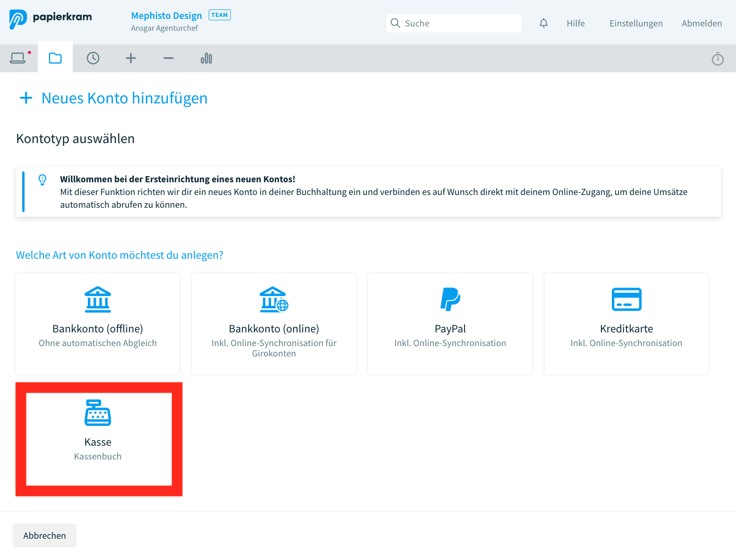The width and height of the screenshot is (736, 560).
Task: Open the time tracking clock tab
Action: (93, 58)
